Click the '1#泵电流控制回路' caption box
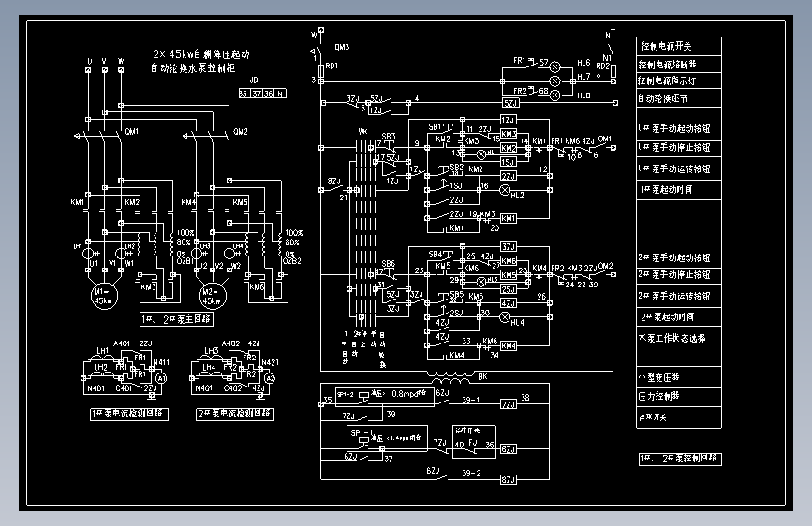Viewport: 812px width, 526px height. 129,415
